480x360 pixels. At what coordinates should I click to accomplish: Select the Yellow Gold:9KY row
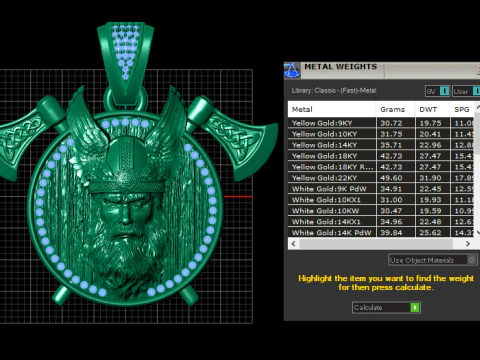[x=381, y=123]
